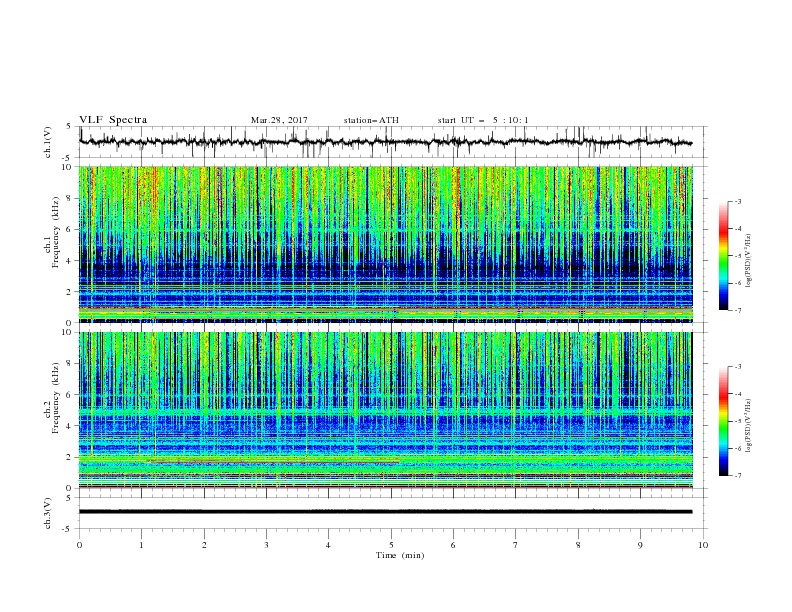This screenshot has width=792, height=612.
Task: Select the "start UT = 5 :10: 1" text
Action: point(483,120)
